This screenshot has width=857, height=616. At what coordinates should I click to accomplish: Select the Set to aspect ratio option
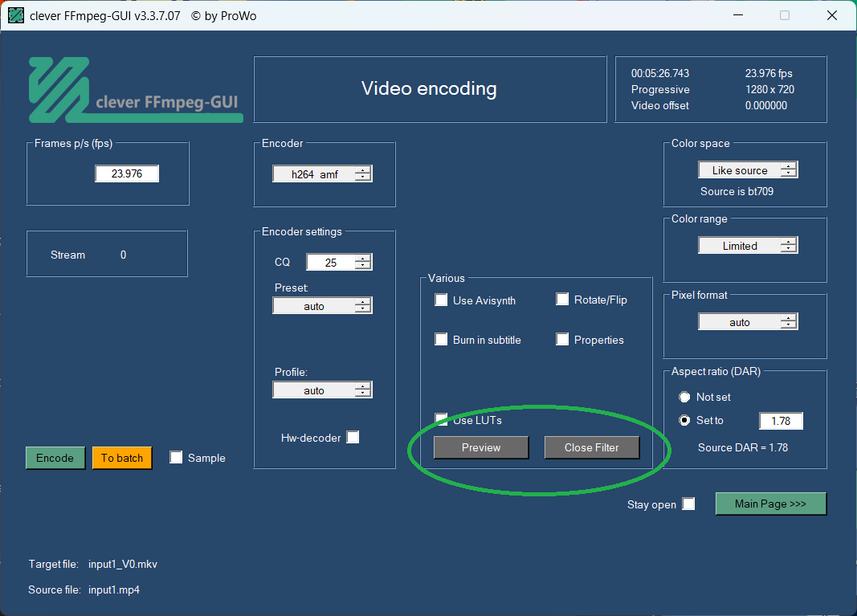click(684, 420)
